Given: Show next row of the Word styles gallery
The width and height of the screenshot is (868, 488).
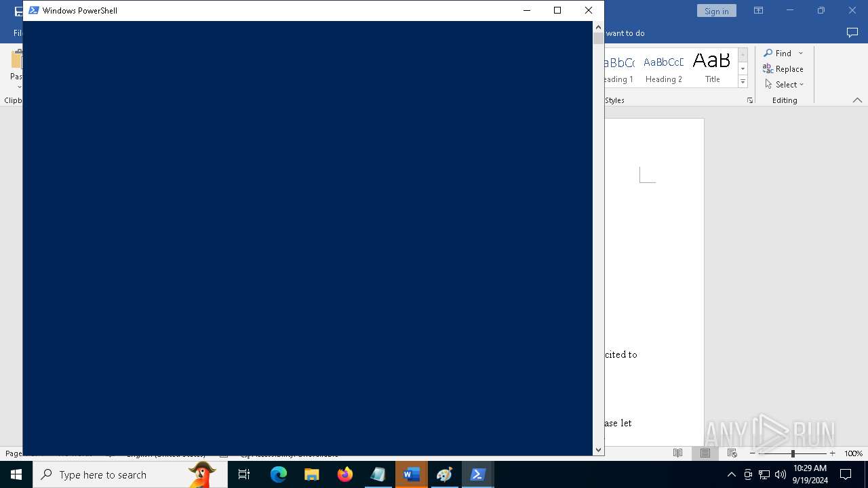Looking at the screenshot, I should [x=743, y=68].
